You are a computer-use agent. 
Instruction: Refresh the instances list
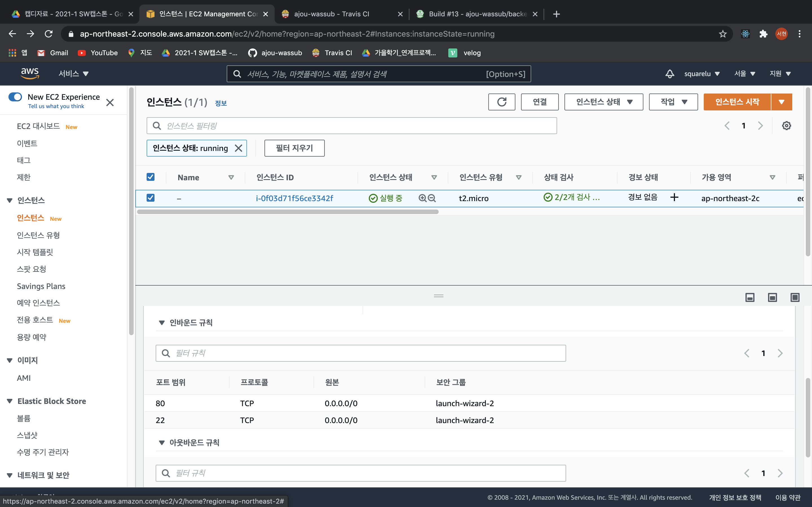(502, 102)
